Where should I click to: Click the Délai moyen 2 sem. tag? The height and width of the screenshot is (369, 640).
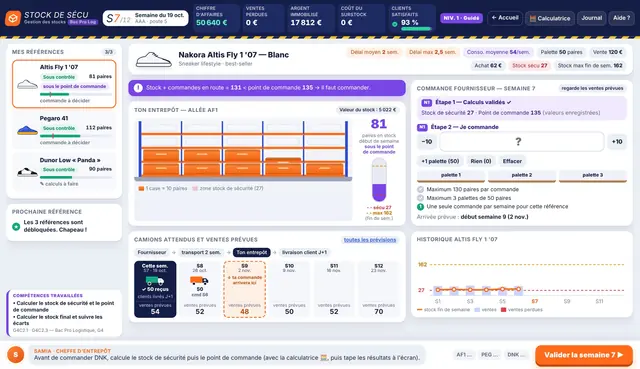point(374,52)
